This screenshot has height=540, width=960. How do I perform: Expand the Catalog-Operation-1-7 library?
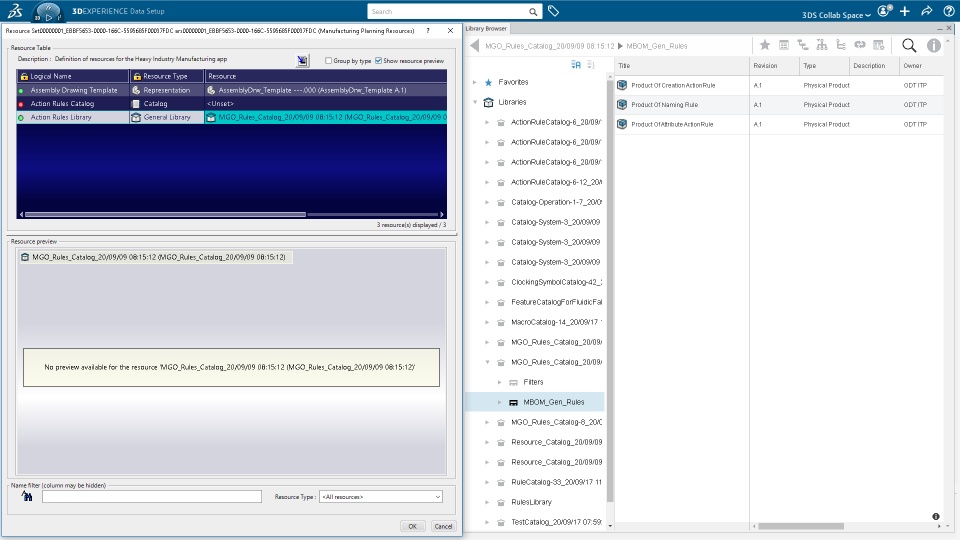click(x=487, y=202)
